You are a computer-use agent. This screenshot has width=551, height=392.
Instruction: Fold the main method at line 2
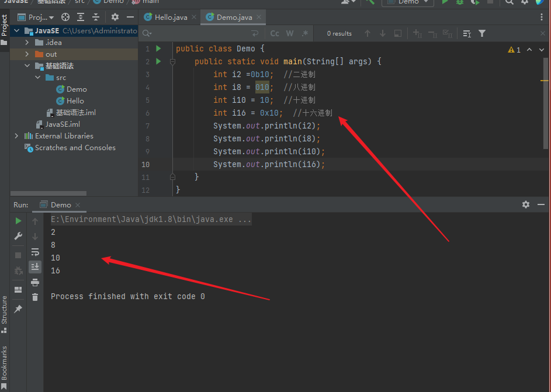point(172,62)
